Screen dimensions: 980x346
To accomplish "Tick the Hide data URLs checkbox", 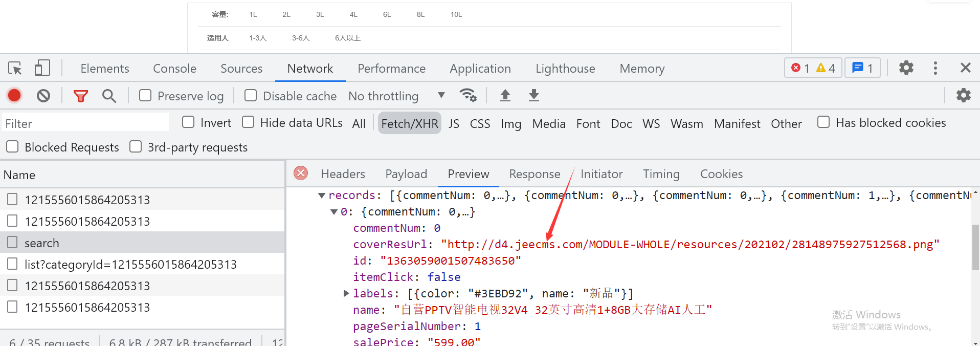I will pyautogui.click(x=248, y=122).
